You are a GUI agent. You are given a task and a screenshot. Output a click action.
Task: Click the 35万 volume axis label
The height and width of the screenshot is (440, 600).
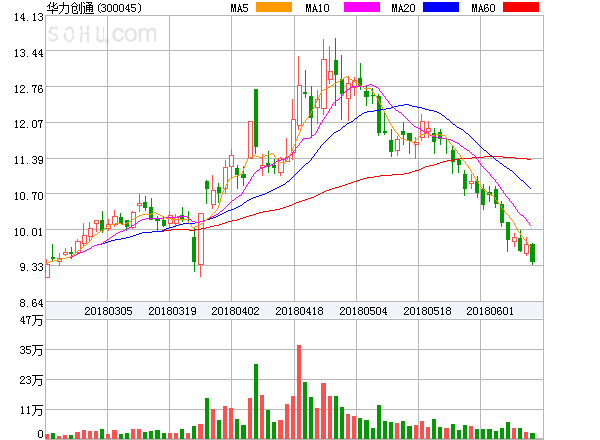31,350
